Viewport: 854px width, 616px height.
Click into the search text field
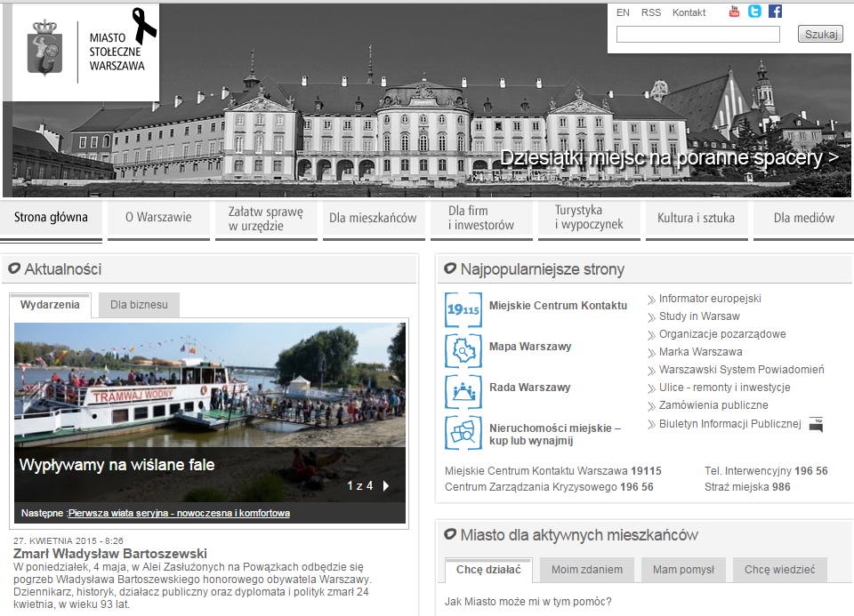697,35
